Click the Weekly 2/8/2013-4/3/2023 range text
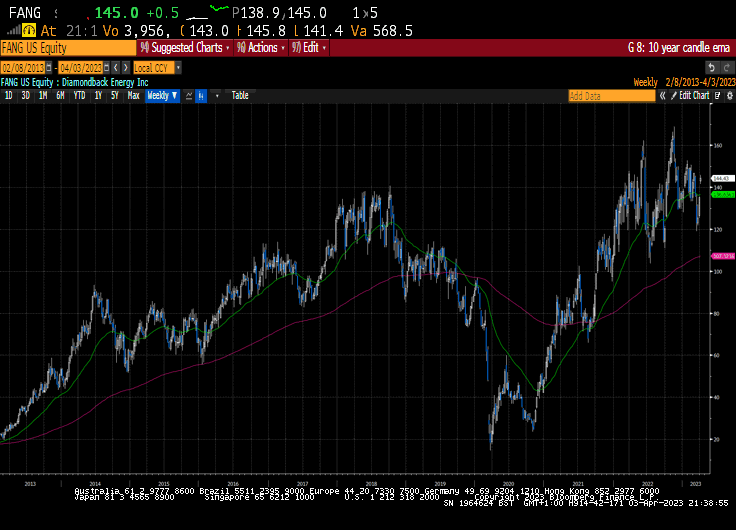 pyautogui.click(x=684, y=83)
